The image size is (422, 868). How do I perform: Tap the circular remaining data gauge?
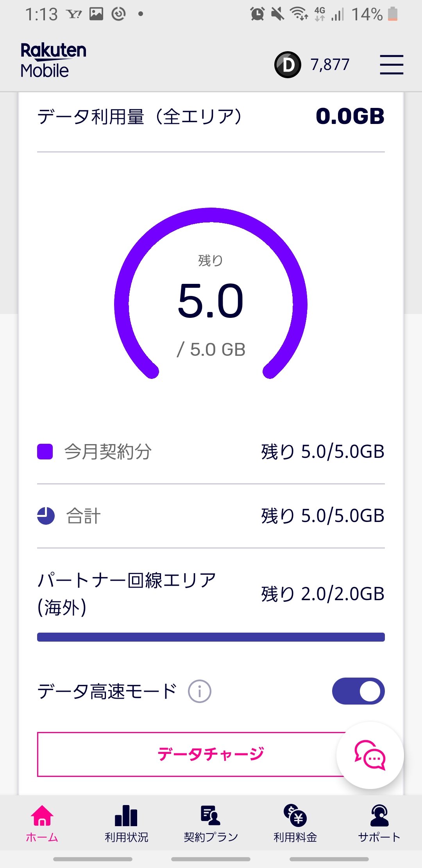(x=211, y=301)
